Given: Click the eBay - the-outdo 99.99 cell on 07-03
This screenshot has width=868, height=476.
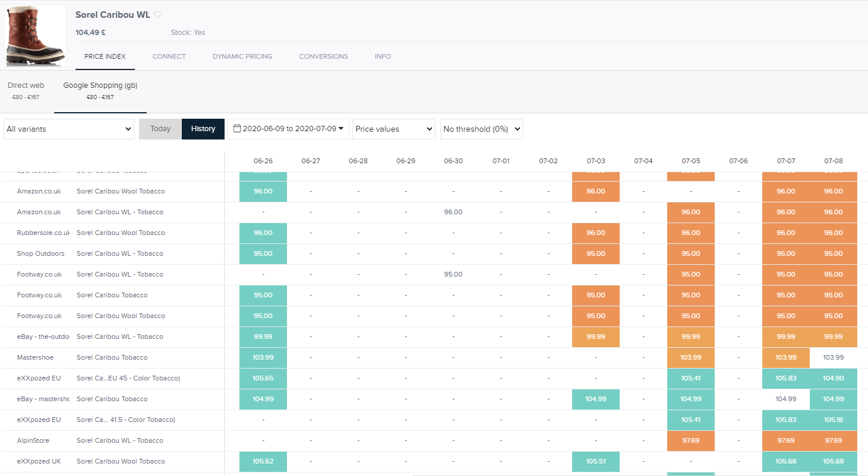Looking at the screenshot, I should [x=596, y=337].
